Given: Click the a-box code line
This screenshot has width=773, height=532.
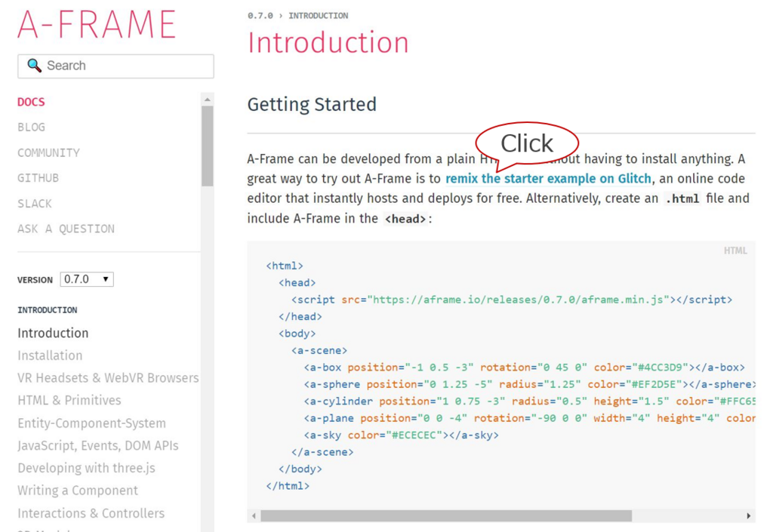Looking at the screenshot, I should click(x=524, y=367).
